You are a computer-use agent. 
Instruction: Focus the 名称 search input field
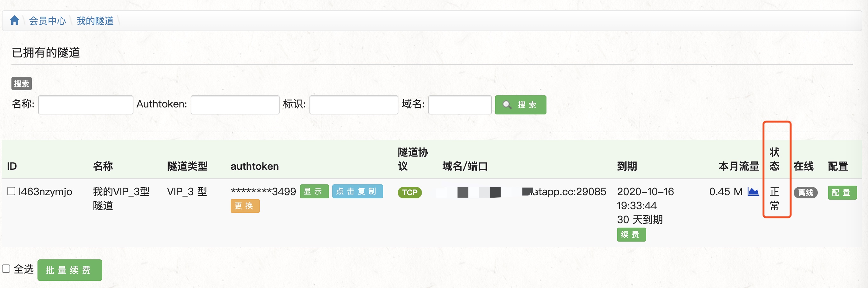point(85,105)
